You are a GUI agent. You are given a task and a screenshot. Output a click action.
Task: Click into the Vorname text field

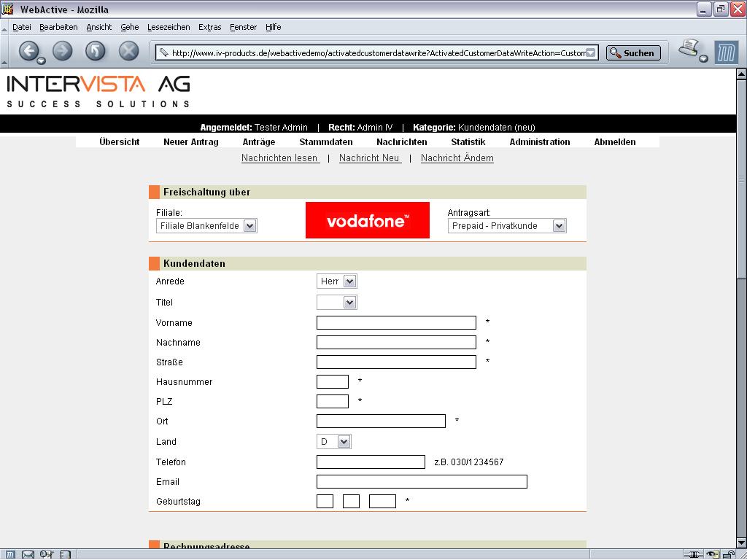tap(396, 323)
